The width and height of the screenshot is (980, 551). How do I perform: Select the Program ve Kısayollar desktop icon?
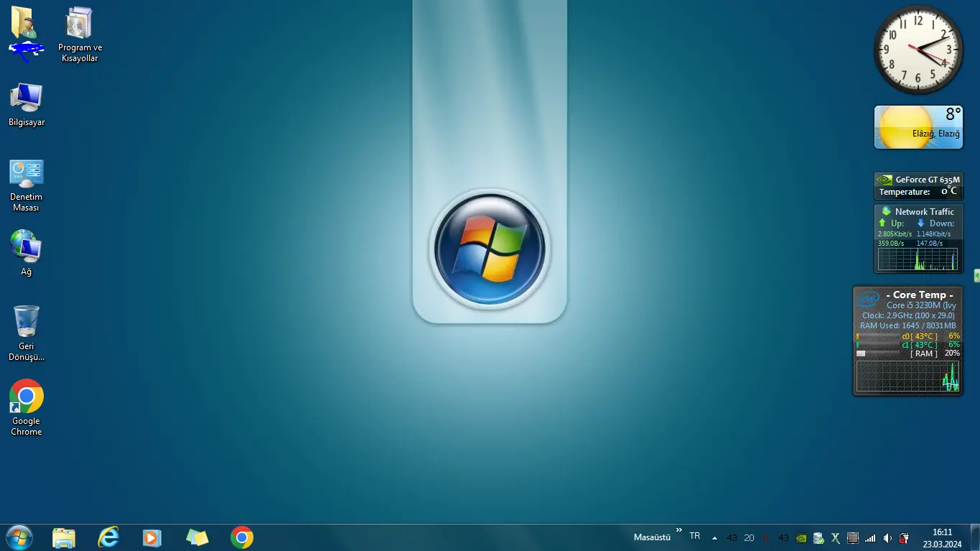point(80,34)
